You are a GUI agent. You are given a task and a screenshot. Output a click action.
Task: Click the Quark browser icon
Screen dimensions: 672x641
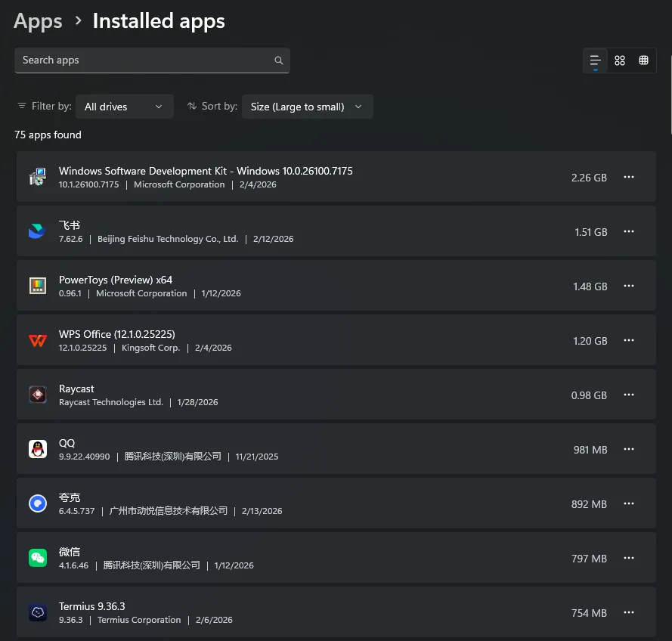click(38, 504)
